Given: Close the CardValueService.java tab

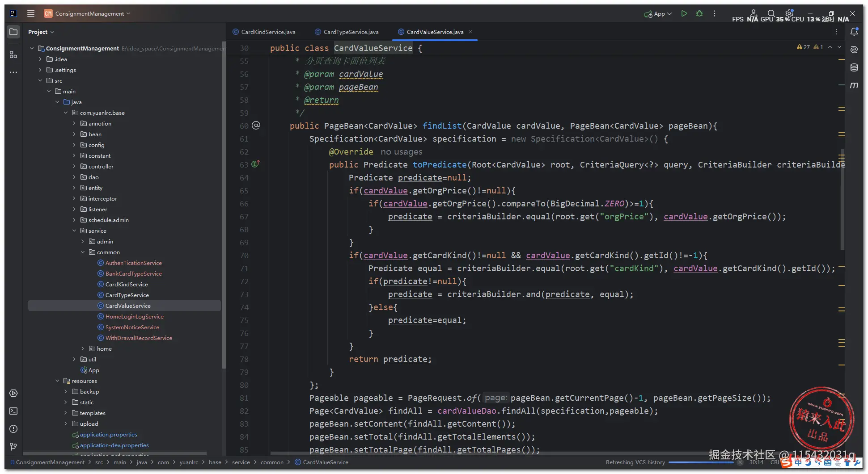Looking at the screenshot, I should (470, 32).
